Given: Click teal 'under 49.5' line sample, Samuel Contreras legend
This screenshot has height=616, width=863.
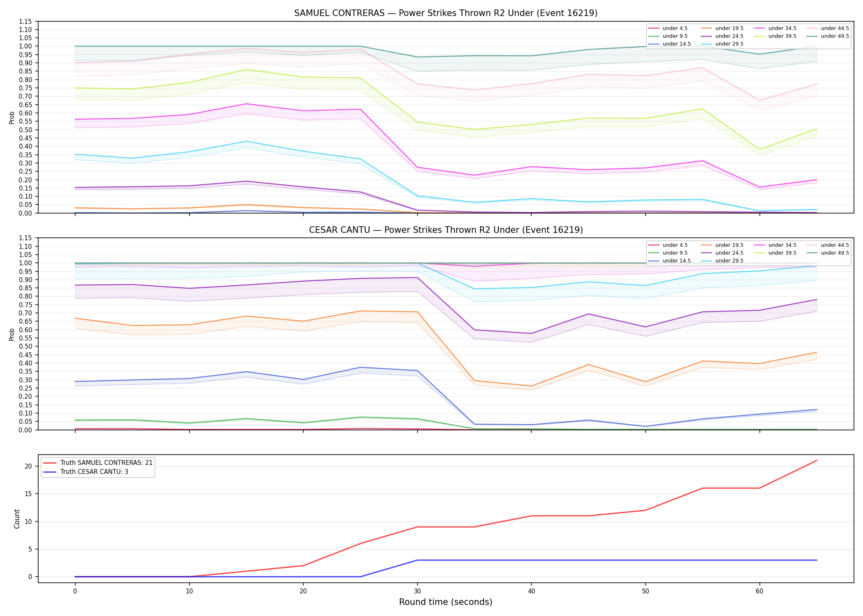Looking at the screenshot, I should (812, 36).
